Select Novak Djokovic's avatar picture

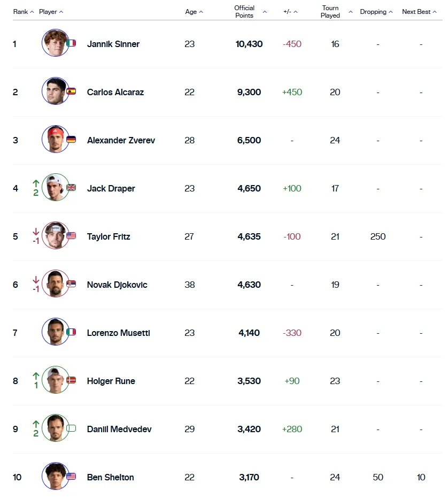[55, 284]
